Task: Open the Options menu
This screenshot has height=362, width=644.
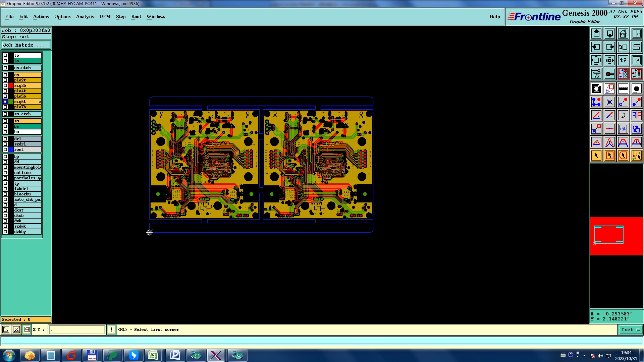Action: coord(62,16)
